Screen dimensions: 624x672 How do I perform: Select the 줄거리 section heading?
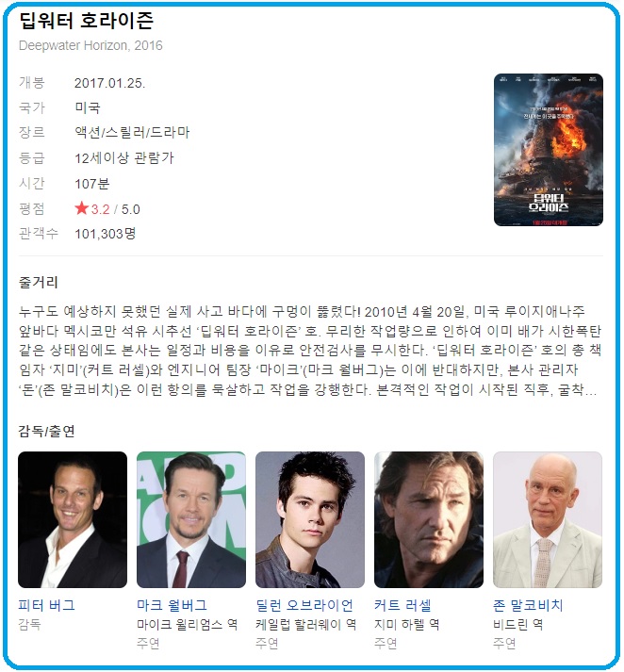[38, 282]
